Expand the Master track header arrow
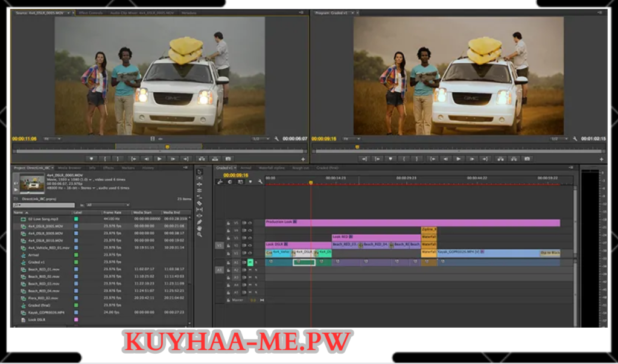 (x=262, y=300)
